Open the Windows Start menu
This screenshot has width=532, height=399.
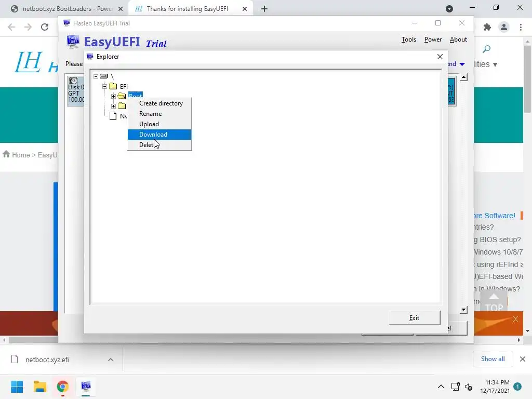click(17, 387)
